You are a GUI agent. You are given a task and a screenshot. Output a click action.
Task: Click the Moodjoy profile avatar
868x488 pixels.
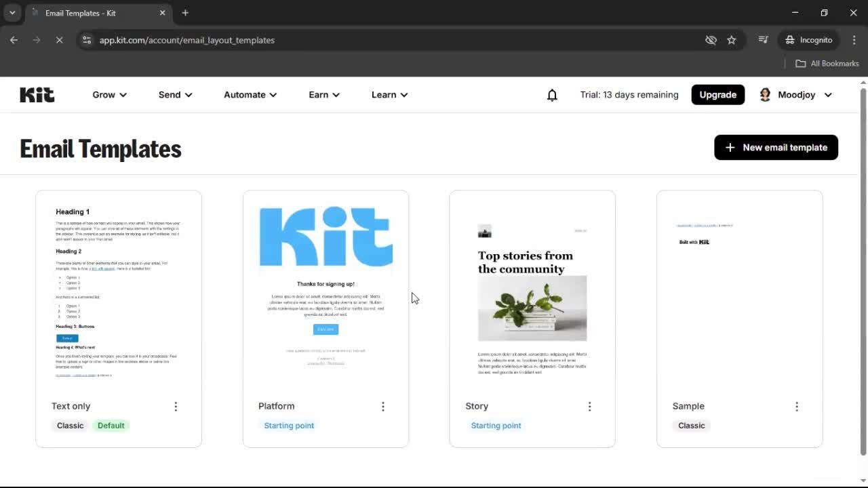[765, 95]
